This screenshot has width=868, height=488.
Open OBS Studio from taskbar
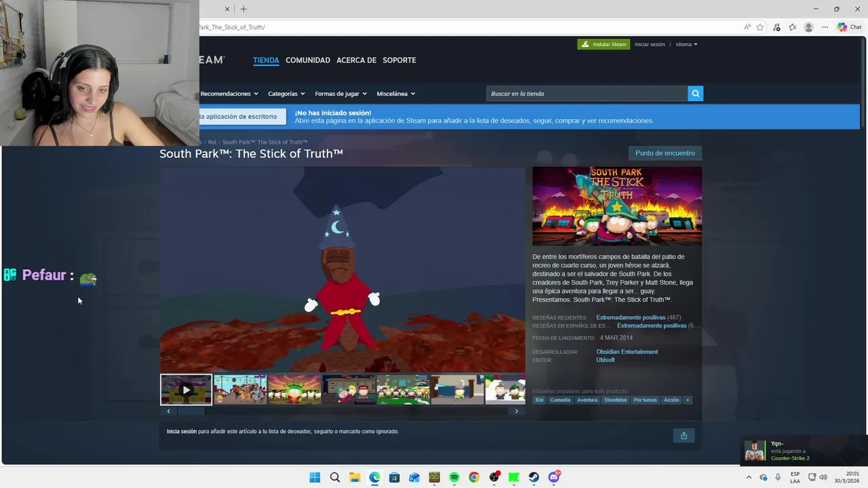pyautogui.click(x=494, y=477)
